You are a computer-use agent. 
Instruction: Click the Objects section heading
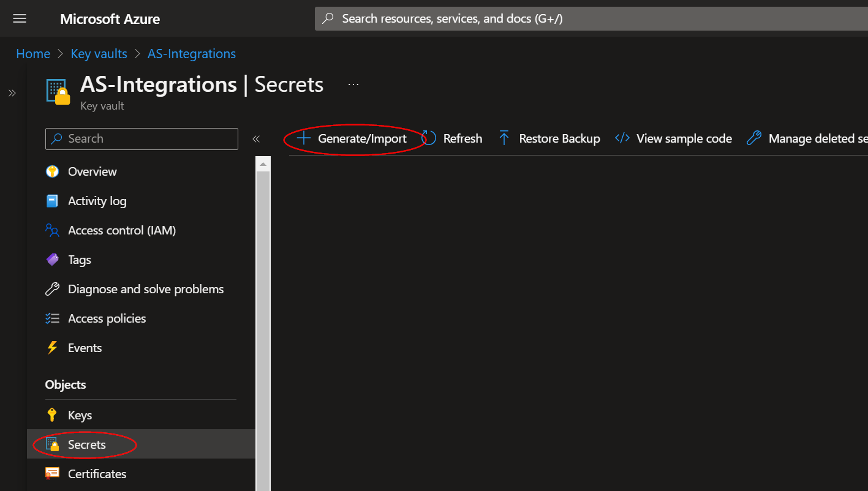tap(66, 384)
